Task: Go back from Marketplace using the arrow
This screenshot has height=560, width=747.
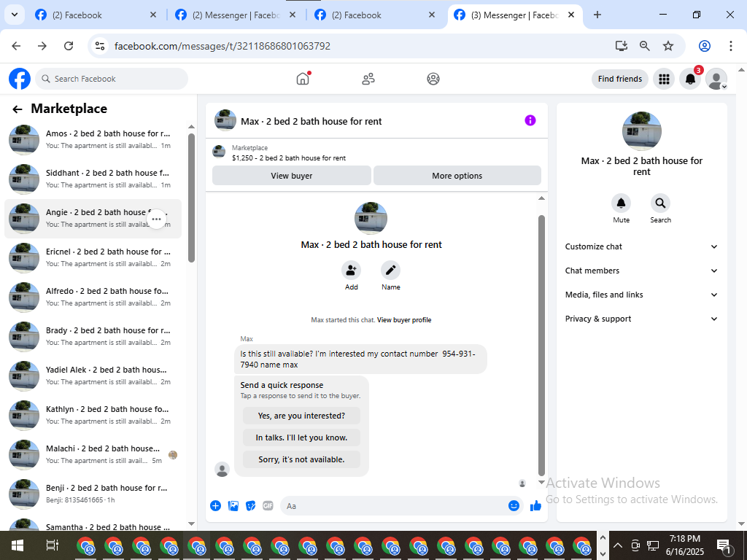Action: coord(18,109)
